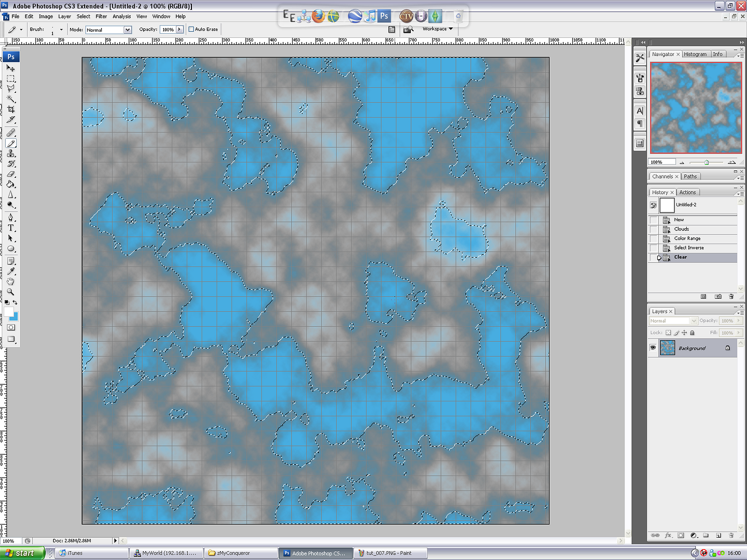Set history brush source to Color Range state
747x560 pixels.
[x=654, y=239]
